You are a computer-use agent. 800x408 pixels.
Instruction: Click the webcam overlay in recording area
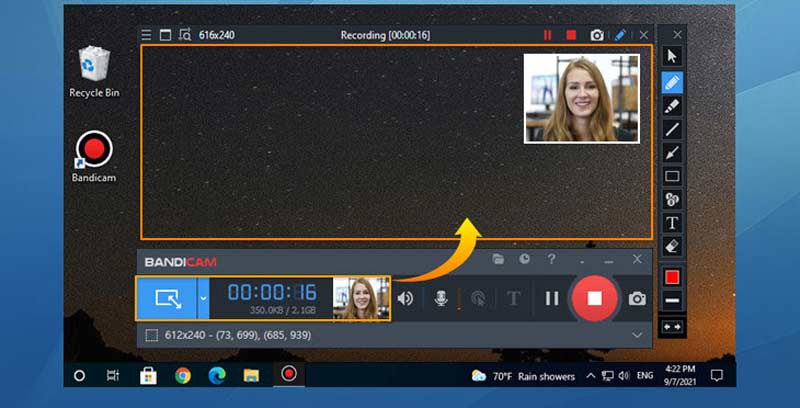tap(582, 98)
